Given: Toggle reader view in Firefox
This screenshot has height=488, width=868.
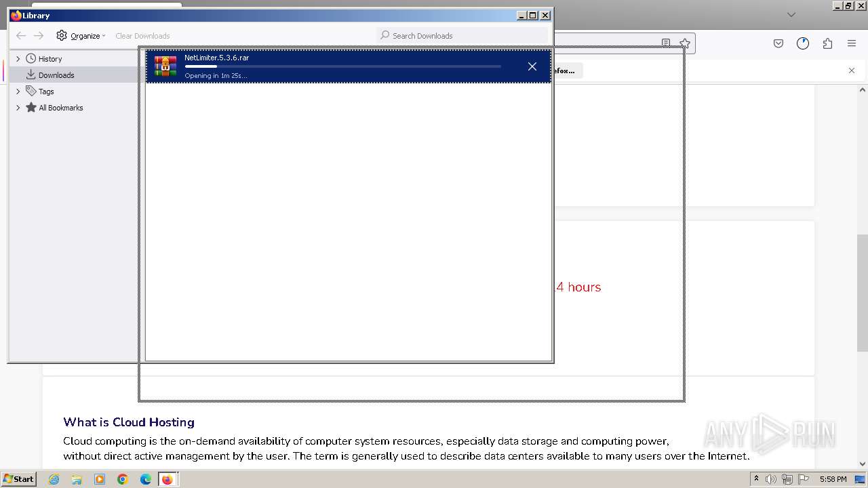Looking at the screenshot, I should click(666, 43).
